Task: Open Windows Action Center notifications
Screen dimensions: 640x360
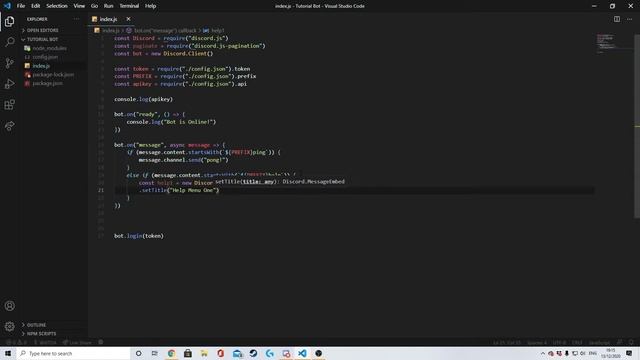Action: click(x=629, y=353)
